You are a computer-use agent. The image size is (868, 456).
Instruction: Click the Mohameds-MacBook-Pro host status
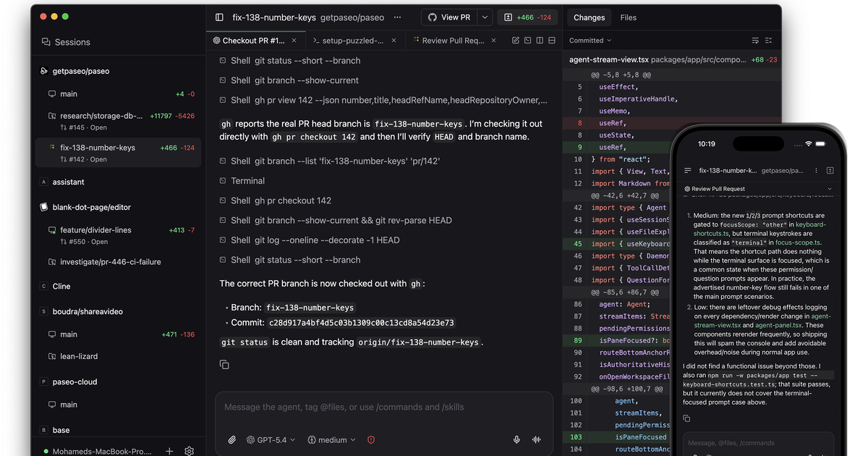pos(97,452)
